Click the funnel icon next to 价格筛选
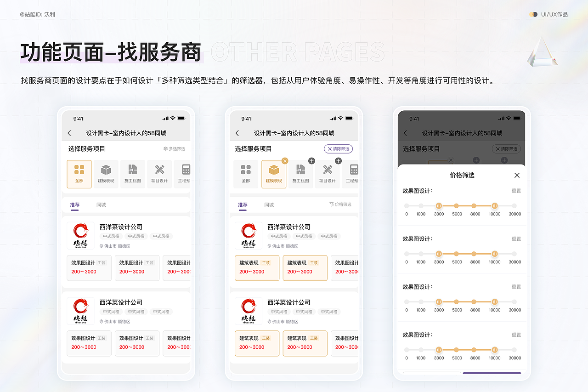This screenshot has width=588, height=392. click(331, 205)
